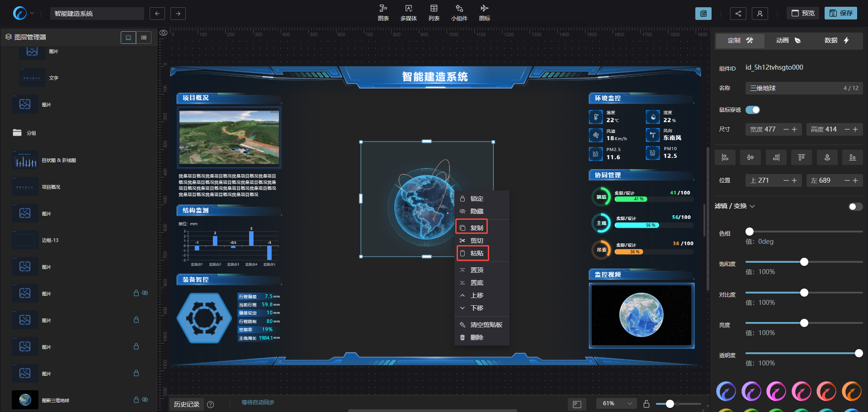Viewport: 868px width, 412px height.
Task: Expand the 滤镜 / 变换 section chevron
Action: tap(752, 206)
